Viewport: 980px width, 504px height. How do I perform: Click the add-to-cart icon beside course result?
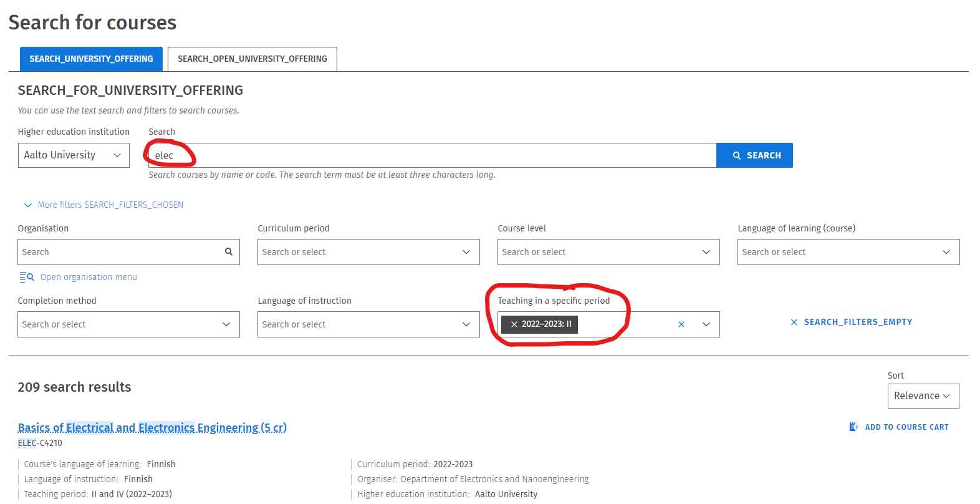point(854,427)
